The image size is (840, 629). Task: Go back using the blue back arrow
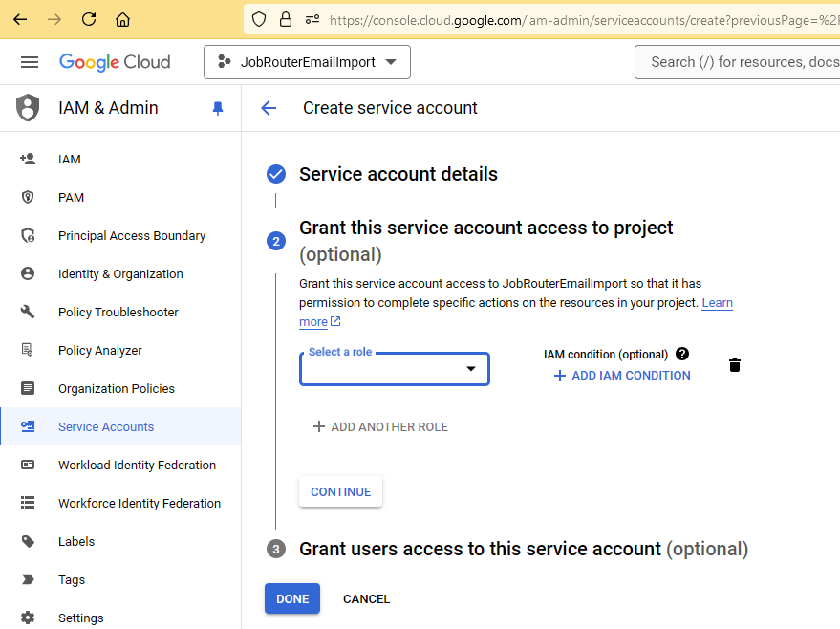pos(269,108)
